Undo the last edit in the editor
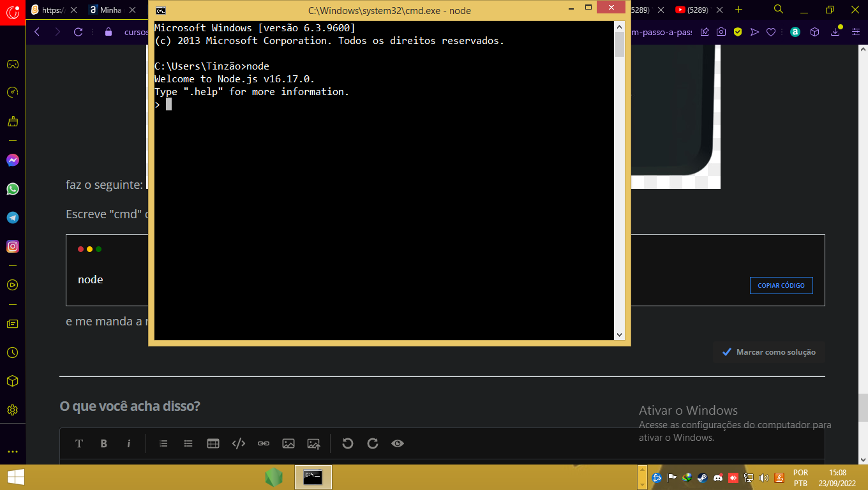The width and height of the screenshot is (868, 490). (x=348, y=443)
